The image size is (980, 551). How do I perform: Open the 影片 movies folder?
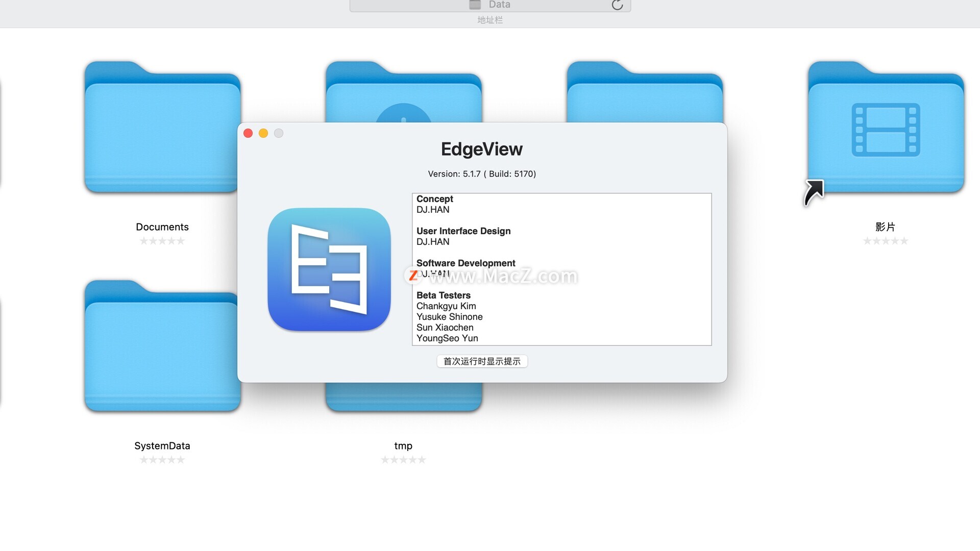886,128
